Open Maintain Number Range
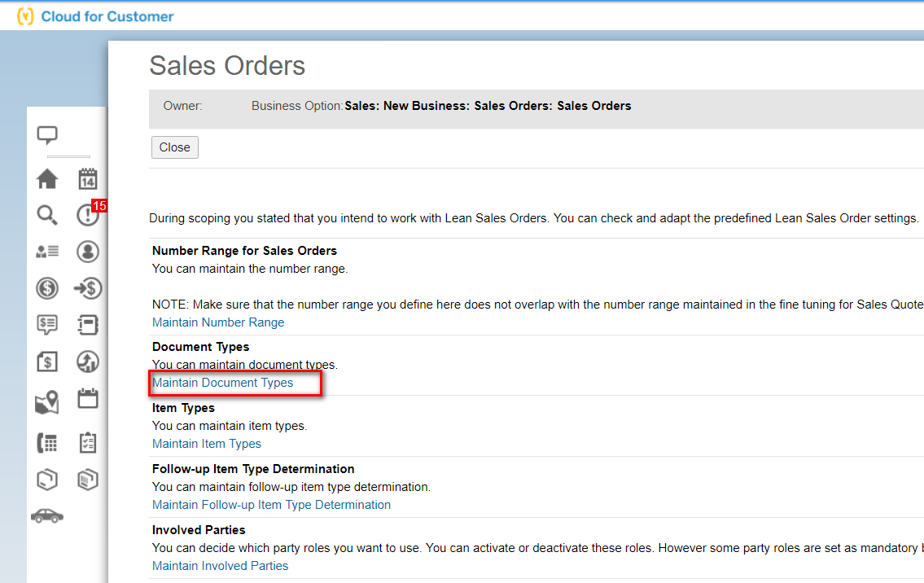 [x=217, y=322]
